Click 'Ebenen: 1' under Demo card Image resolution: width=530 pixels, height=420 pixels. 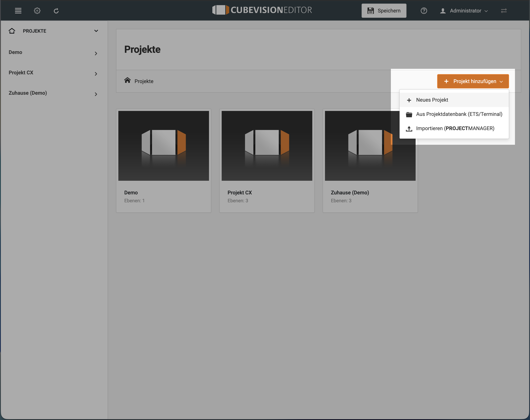pos(134,201)
